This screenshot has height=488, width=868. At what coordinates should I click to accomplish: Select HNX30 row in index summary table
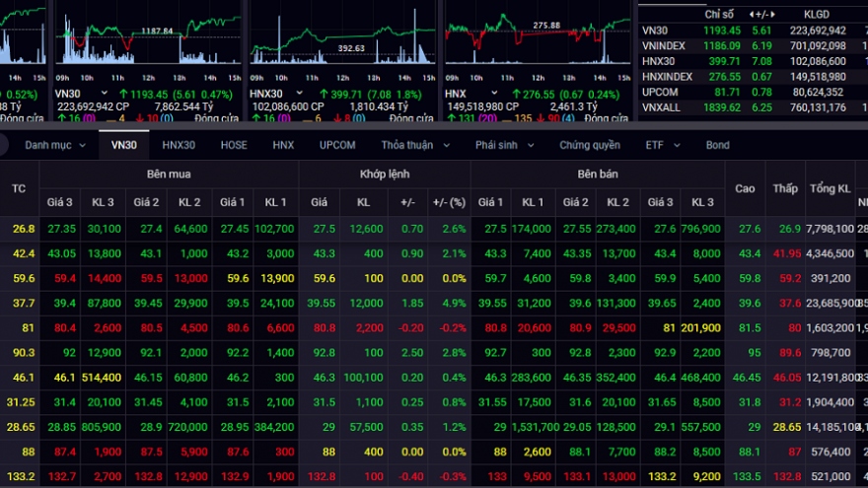coord(753,61)
